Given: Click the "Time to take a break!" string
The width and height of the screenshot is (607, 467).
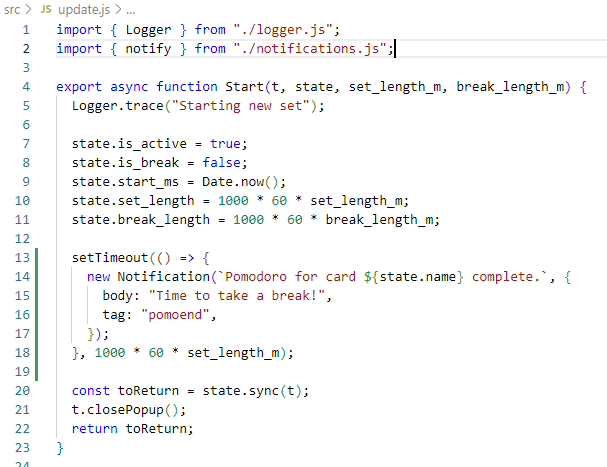Looking at the screenshot, I should pos(237,295).
